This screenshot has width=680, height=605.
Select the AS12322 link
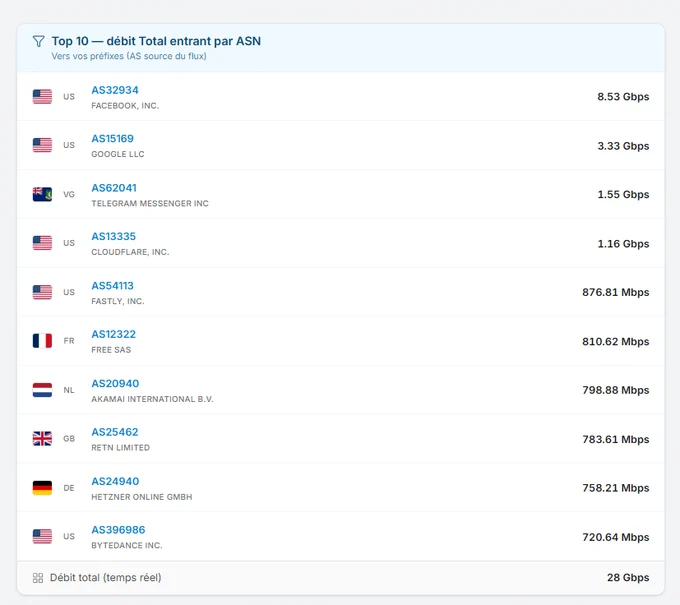point(114,334)
